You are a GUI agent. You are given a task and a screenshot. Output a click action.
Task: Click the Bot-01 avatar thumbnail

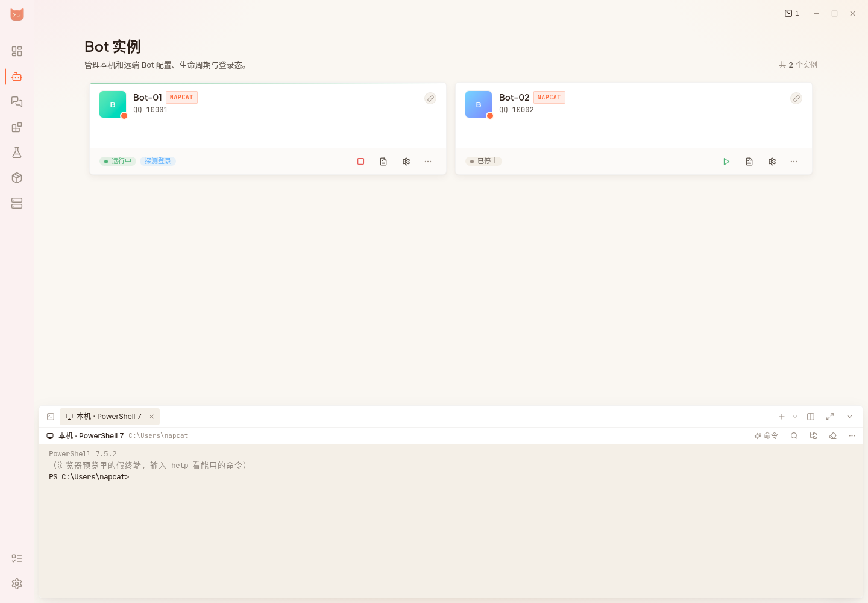click(113, 104)
